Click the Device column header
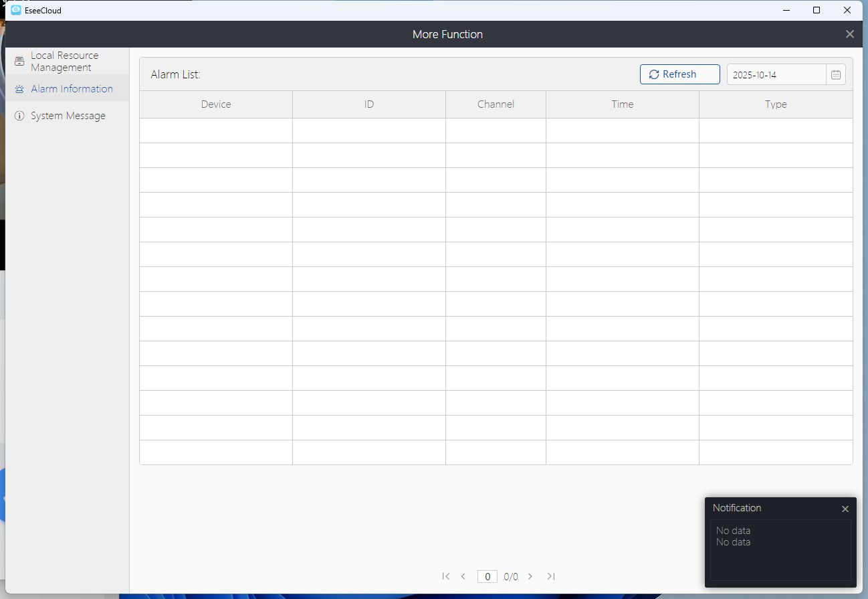This screenshot has width=868, height=599. click(216, 104)
